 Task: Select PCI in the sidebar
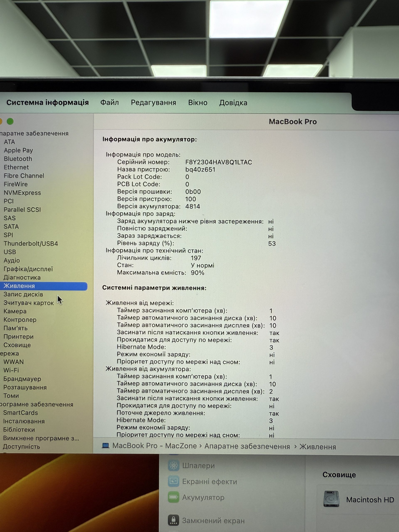(9, 201)
